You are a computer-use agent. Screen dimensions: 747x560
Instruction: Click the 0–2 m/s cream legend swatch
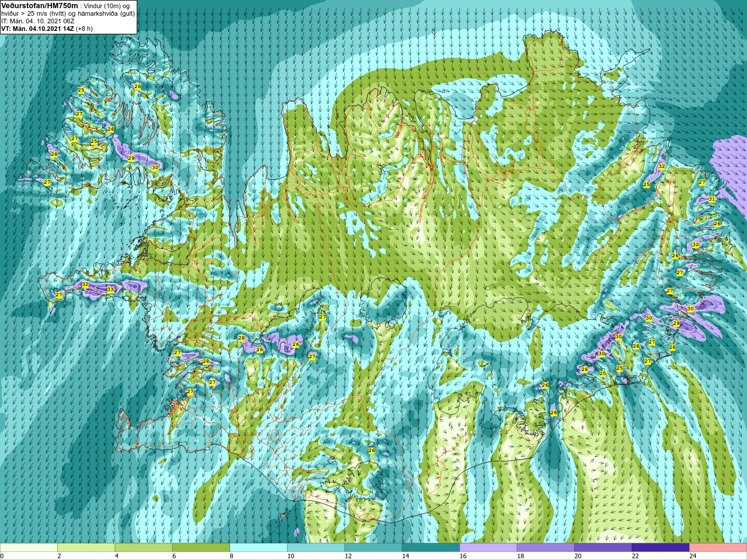click(29, 548)
